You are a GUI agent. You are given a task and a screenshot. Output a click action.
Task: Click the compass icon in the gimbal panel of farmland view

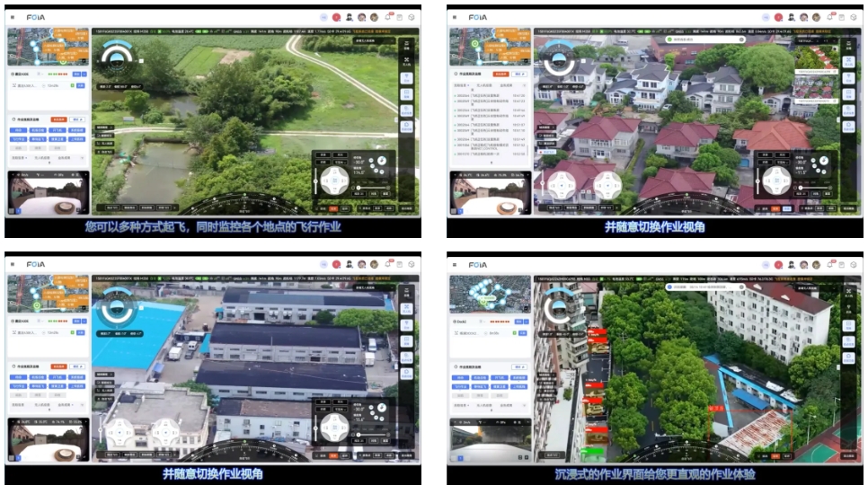(x=380, y=160)
